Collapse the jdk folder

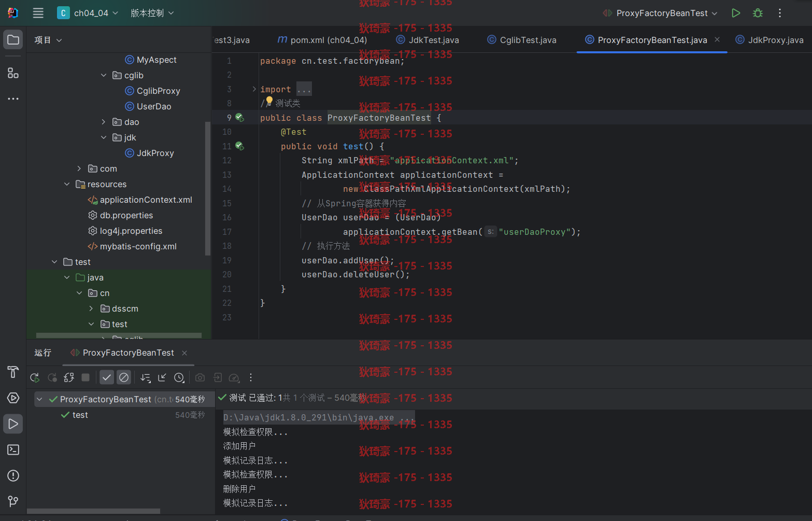click(x=104, y=137)
